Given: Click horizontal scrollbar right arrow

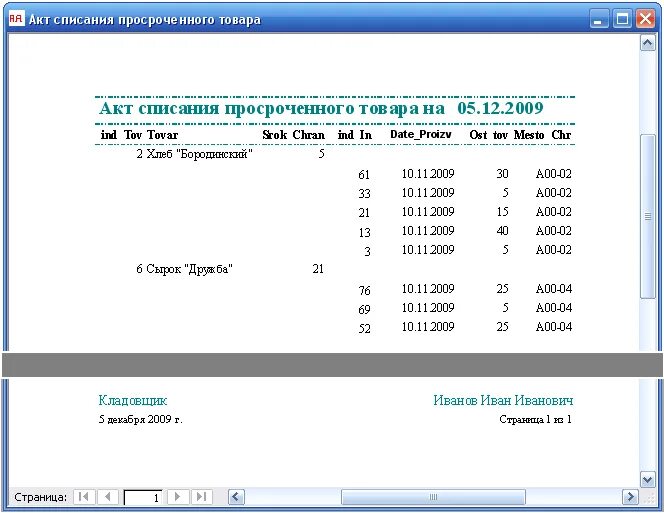Looking at the screenshot, I should 630,497.
